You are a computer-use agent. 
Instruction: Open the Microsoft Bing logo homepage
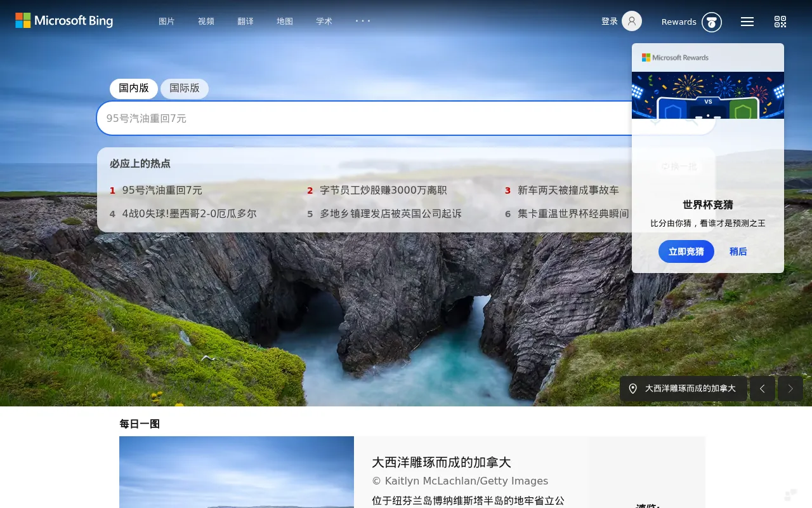pos(64,20)
